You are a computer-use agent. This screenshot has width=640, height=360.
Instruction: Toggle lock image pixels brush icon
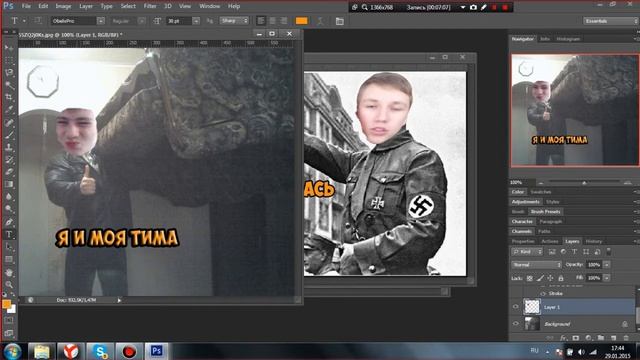point(540,278)
